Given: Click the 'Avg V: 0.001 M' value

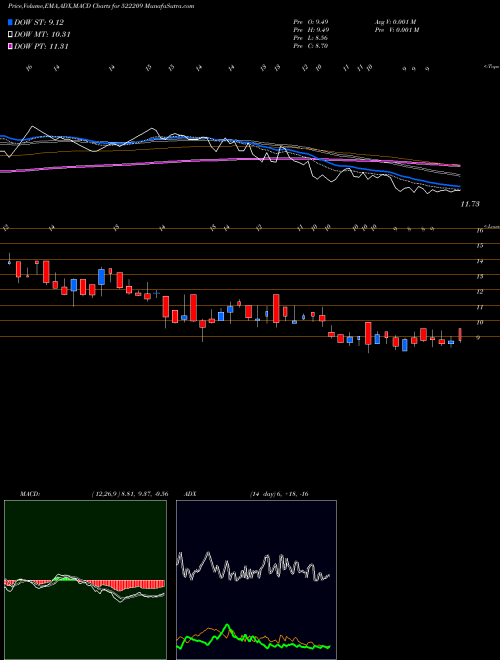Looking at the screenshot, I should (x=396, y=22).
